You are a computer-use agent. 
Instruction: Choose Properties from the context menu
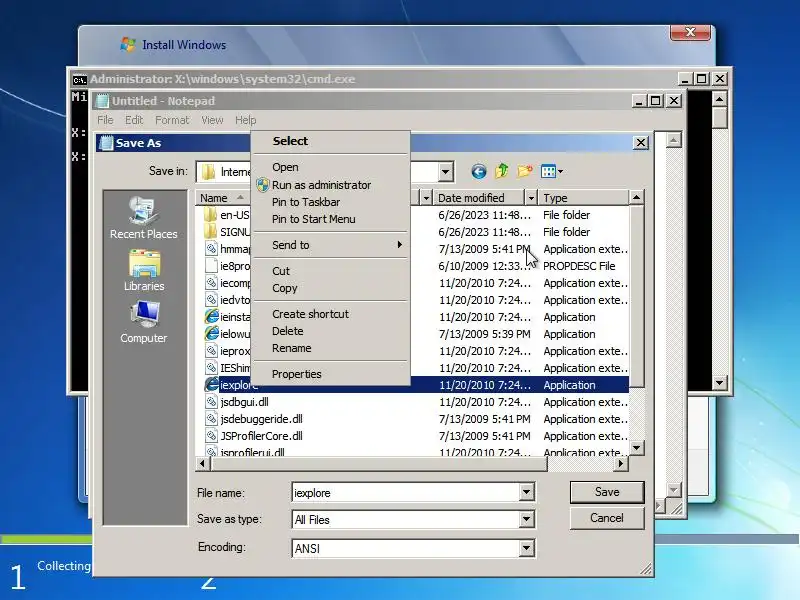tap(332, 374)
